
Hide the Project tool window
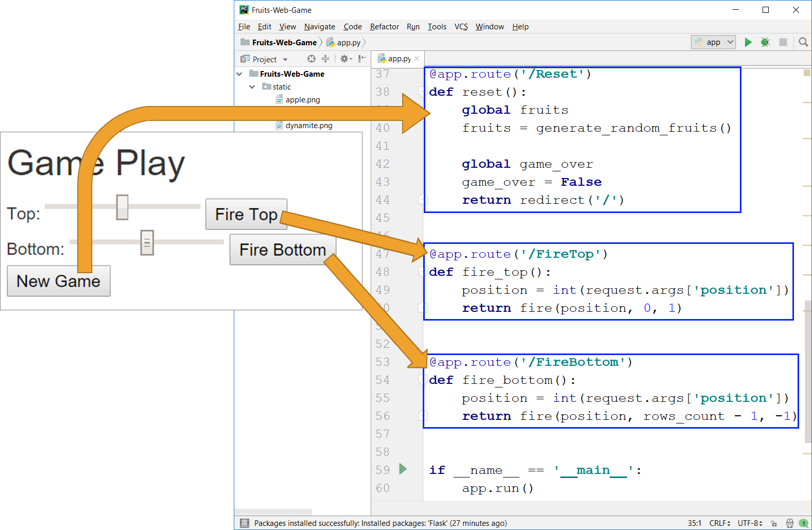point(362,59)
